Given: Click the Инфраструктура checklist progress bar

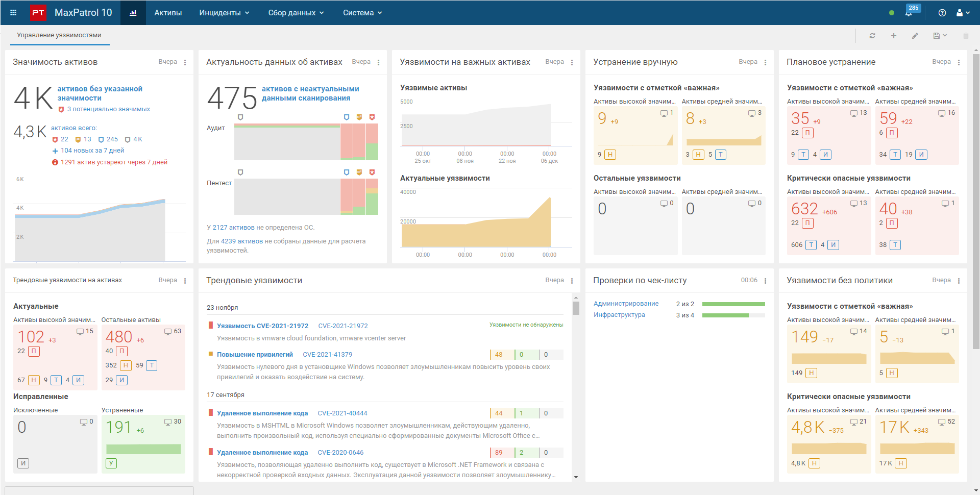Looking at the screenshot, I should 733,315.
